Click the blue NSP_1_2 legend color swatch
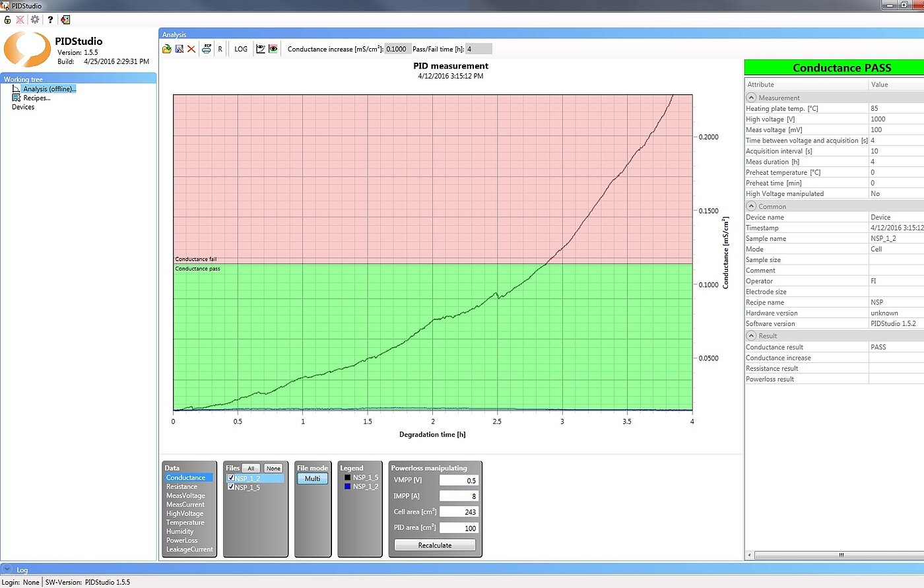Image resolution: width=924 pixels, height=588 pixels. coord(347,486)
